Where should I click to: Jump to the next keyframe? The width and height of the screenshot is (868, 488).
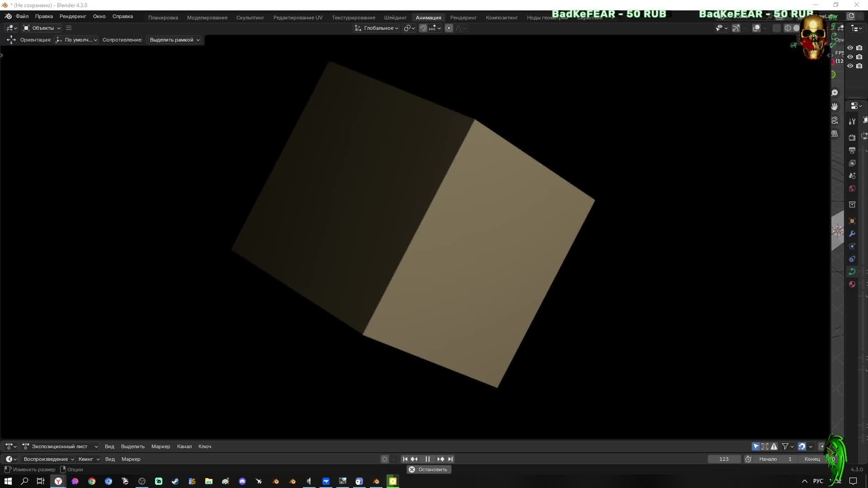point(440,459)
